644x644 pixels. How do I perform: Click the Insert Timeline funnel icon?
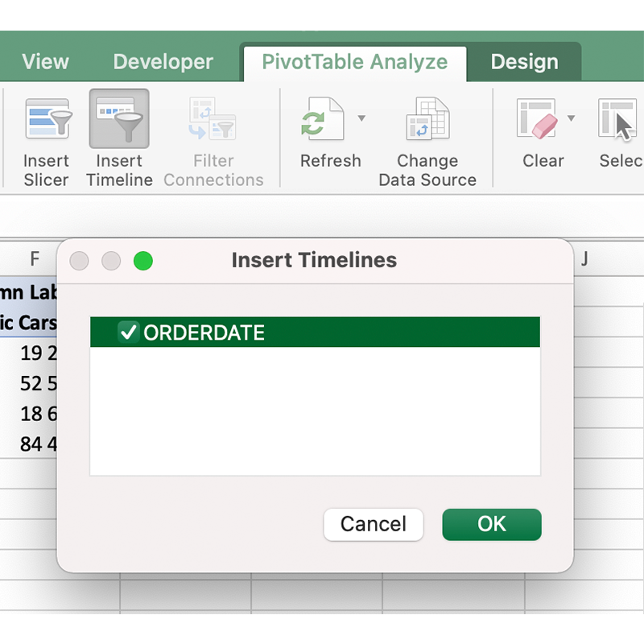point(119,121)
